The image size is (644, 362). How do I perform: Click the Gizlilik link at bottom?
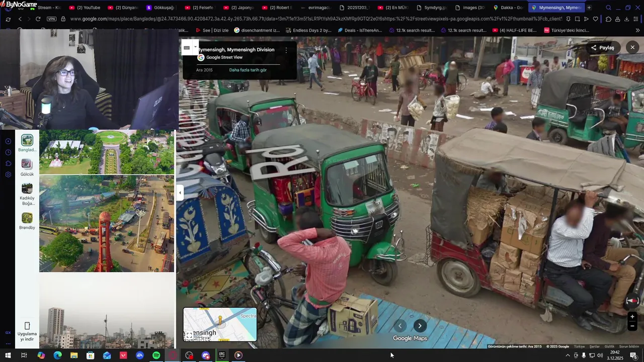pos(609,346)
